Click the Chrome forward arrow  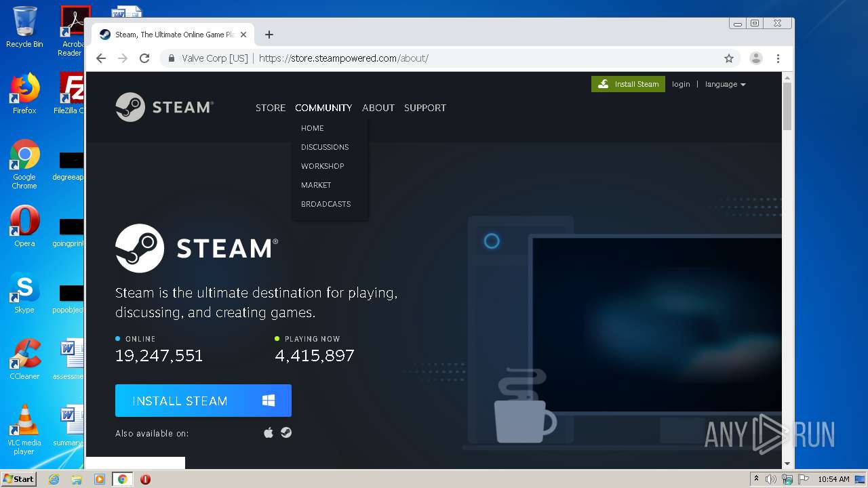click(x=123, y=58)
